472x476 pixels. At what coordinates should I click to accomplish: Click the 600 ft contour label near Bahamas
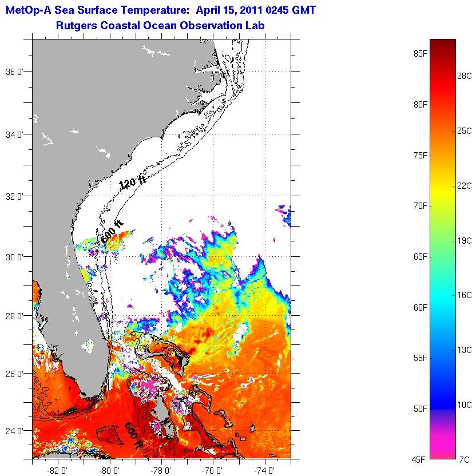point(133,435)
